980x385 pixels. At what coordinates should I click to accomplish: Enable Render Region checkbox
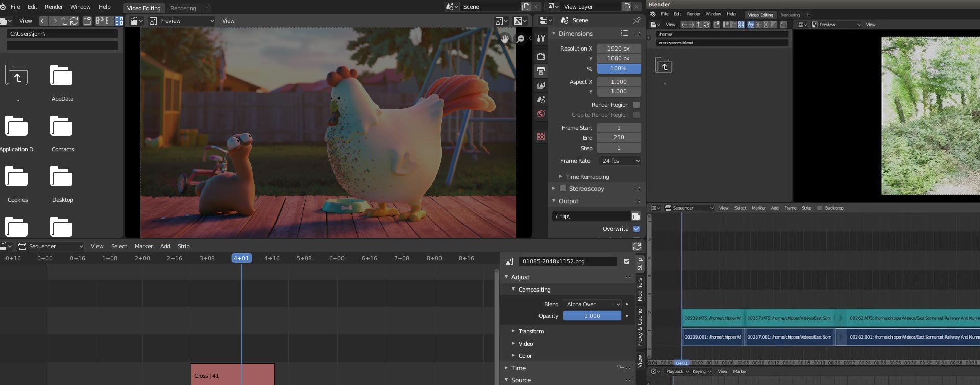(x=636, y=105)
